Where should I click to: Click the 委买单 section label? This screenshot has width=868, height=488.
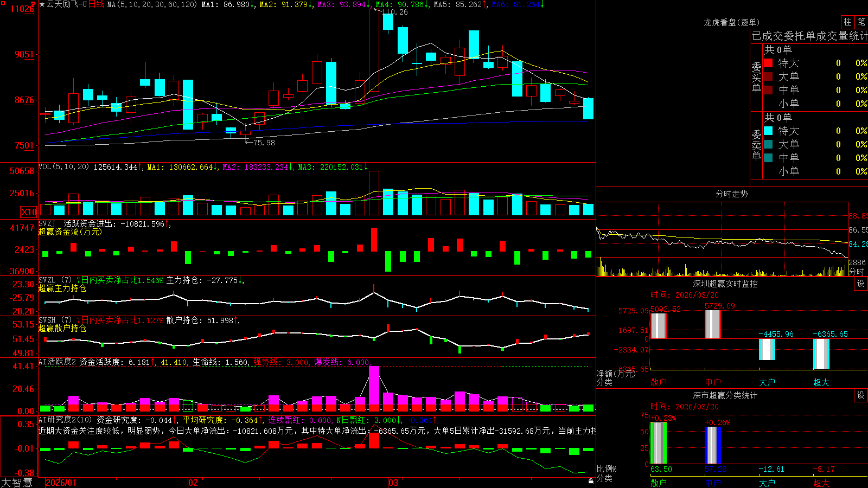click(x=756, y=78)
